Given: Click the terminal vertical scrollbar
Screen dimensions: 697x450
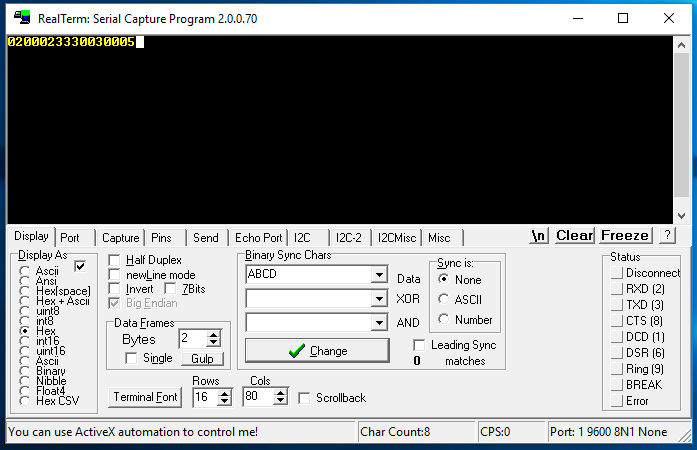Looking at the screenshot, I should (x=681, y=120).
